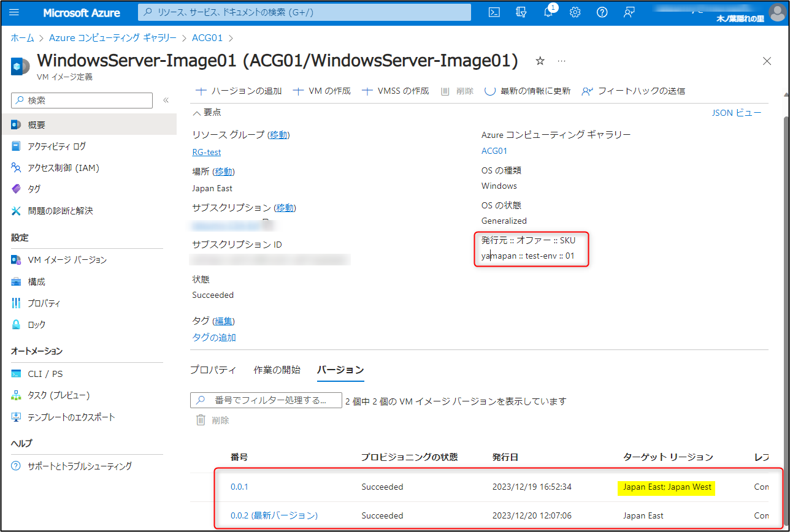Focus the sidebar 検索 box
This screenshot has height=532, width=790.
(82, 101)
